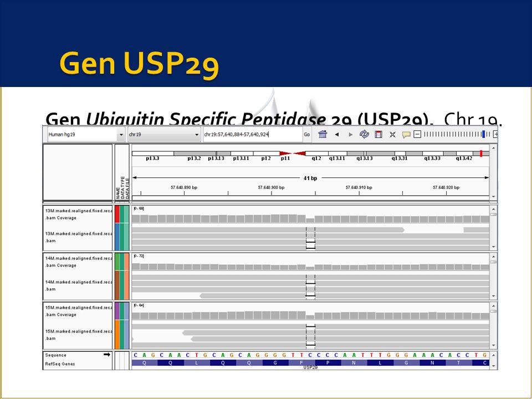The width and height of the screenshot is (532, 399).
Task: Click the USP29 gene label in RefSeq track
Action: [x=310, y=367]
